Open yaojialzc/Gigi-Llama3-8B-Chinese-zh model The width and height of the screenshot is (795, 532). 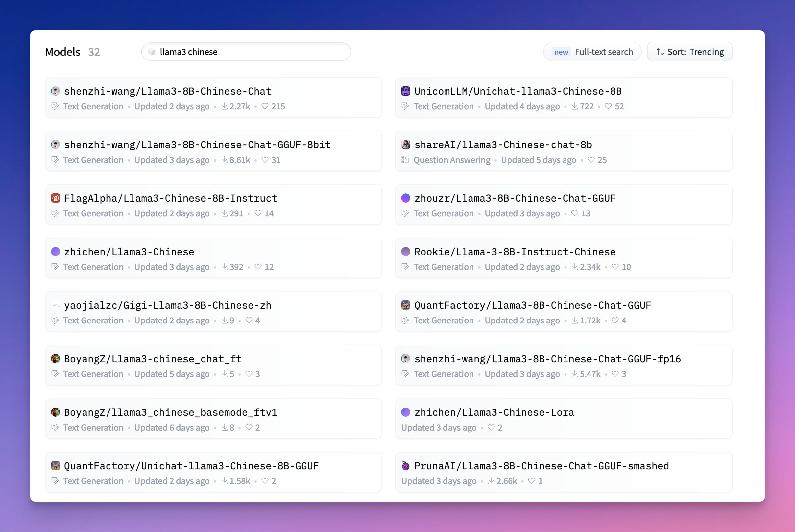(167, 305)
